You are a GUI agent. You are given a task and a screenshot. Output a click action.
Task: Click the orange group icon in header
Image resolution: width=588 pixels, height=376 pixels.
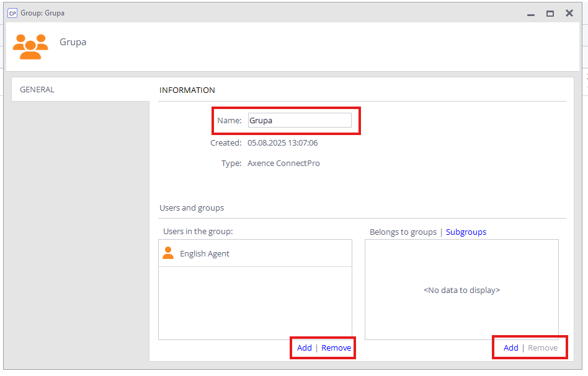pos(30,46)
